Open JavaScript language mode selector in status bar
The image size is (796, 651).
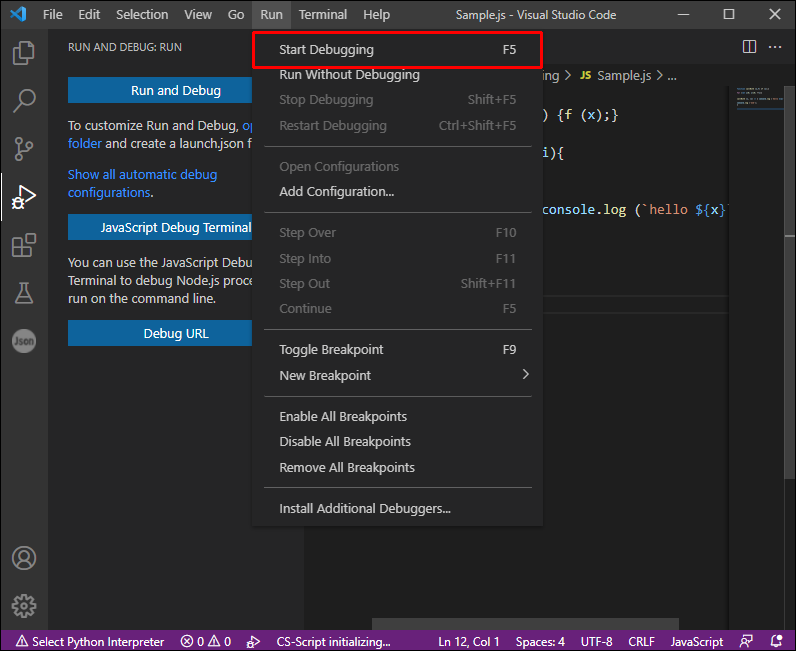(696, 642)
